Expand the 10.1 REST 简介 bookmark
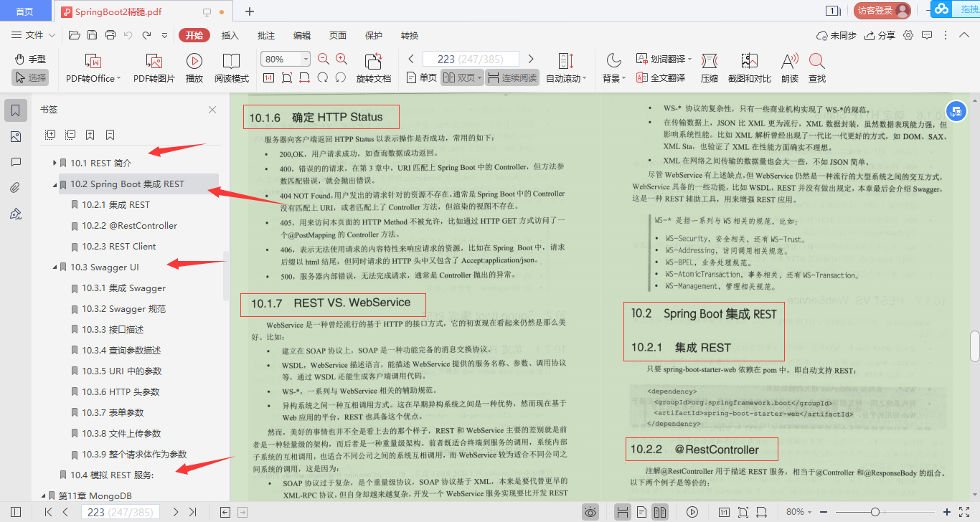980x522 pixels. click(55, 163)
